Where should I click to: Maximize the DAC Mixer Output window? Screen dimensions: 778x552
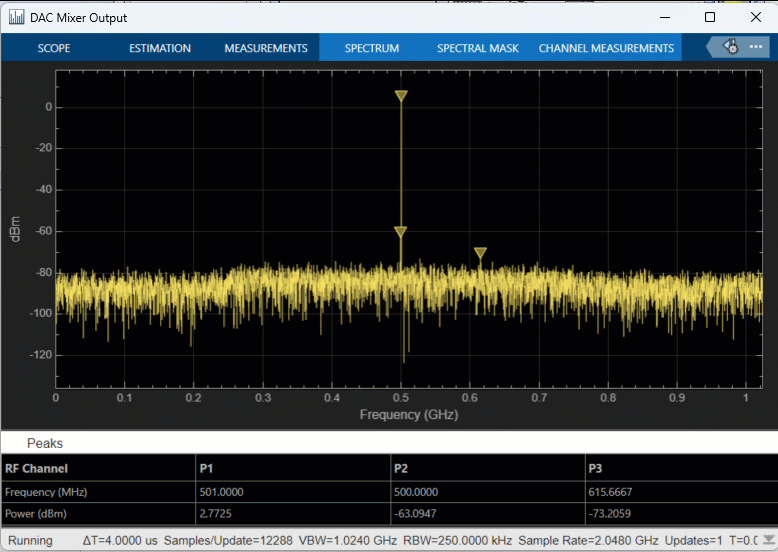[710, 17]
